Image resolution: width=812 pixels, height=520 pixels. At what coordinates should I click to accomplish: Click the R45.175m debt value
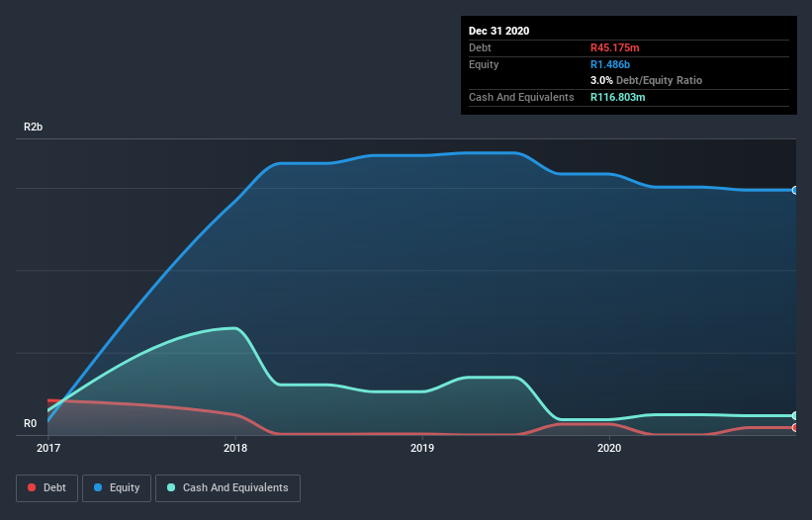tap(615, 47)
